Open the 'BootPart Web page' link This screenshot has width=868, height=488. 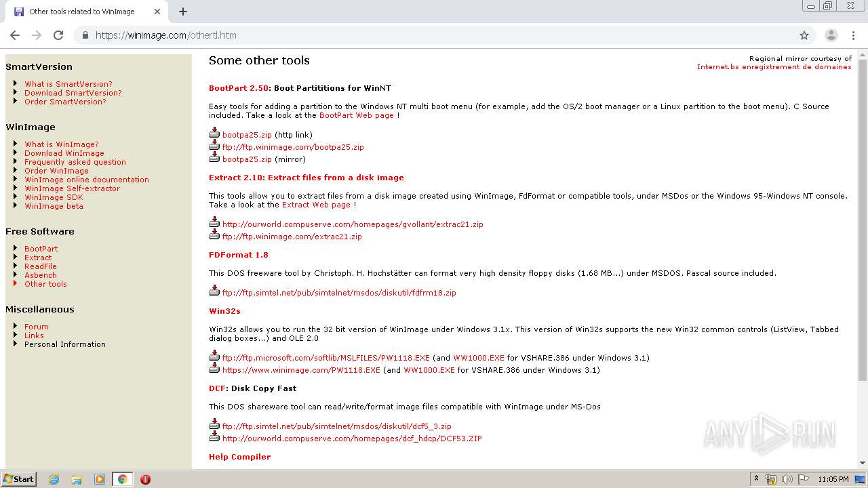coord(357,115)
